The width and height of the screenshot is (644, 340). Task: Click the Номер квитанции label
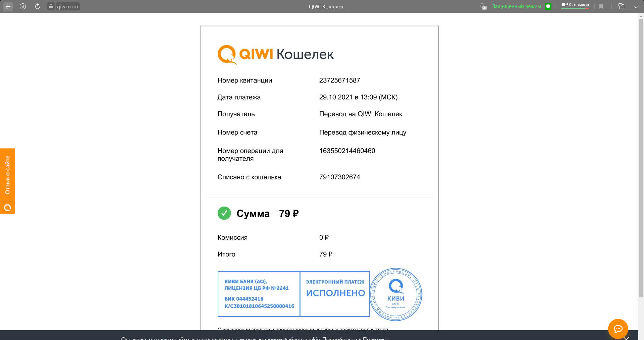pos(245,80)
